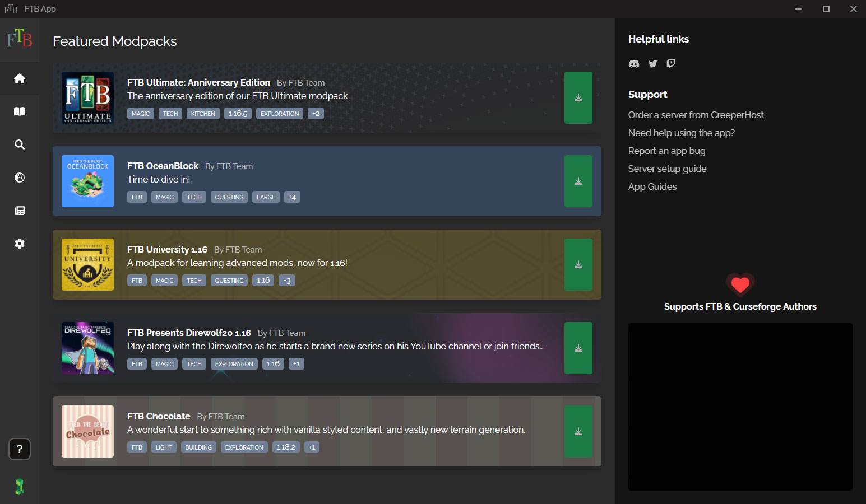This screenshot has width=866, height=504.
Task: Click the 'FTB OceanBlock' title
Action: [163, 166]
